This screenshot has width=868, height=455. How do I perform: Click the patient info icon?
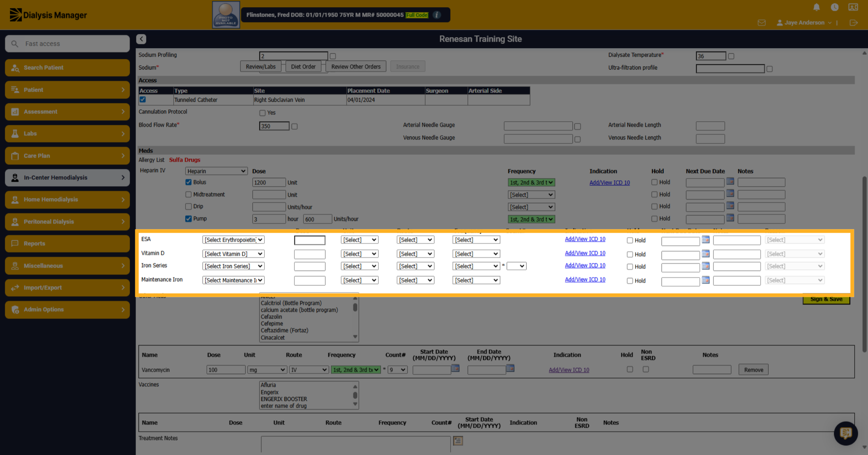click(437, 15)
